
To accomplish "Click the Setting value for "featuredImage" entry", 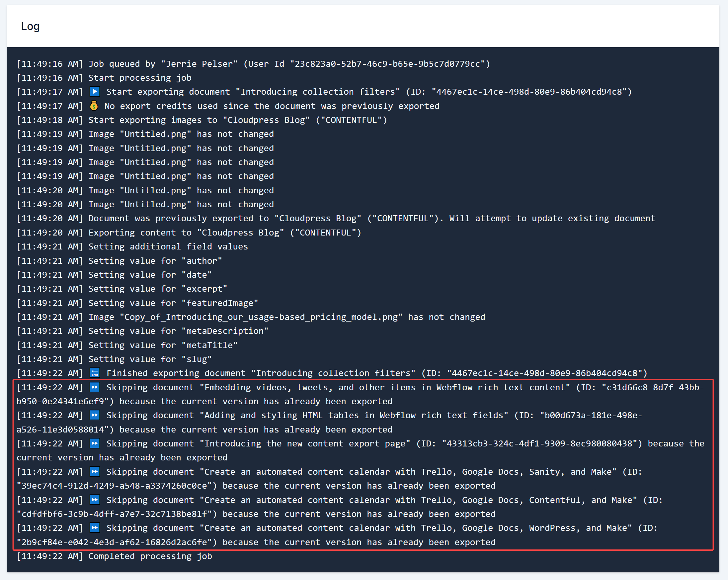I will point(173,303).
